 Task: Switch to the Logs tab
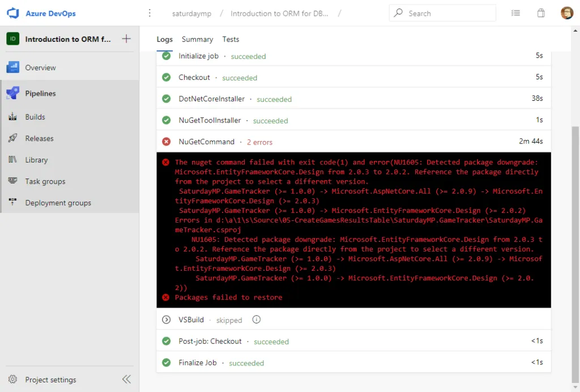click(x=165, y=39)
